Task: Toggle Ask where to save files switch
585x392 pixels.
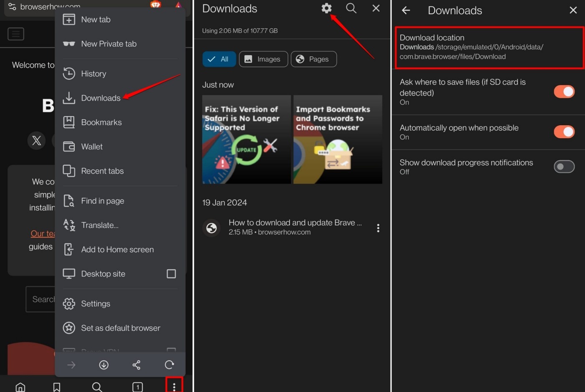Action: 564,91
